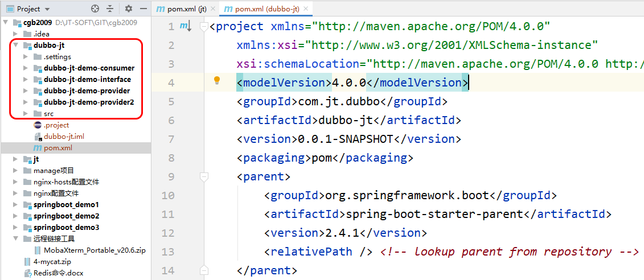
Task: Expand dubbo-jt-demo-provider module arrow
Action: (26, 90)
